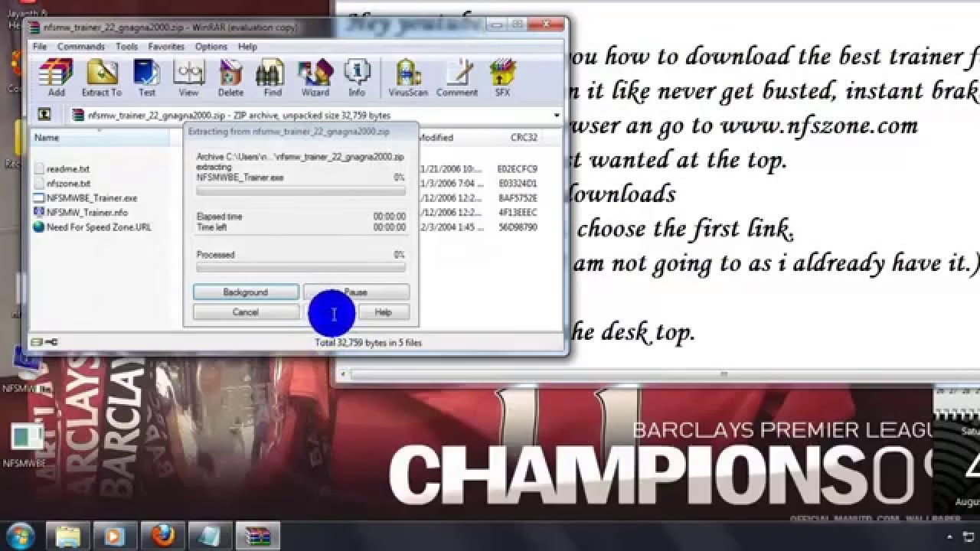Click the Find binoculars icon
The width and height of the screenshot is (980, 551).
272,78
